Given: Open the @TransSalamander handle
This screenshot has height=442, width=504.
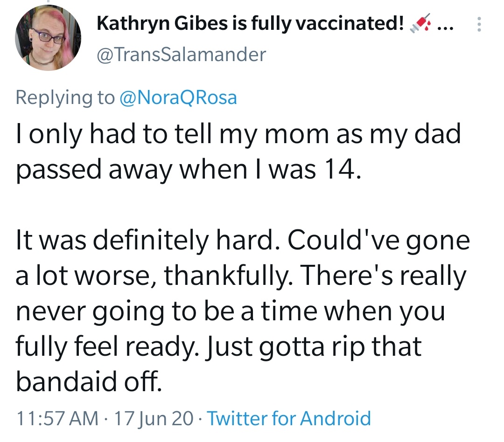Looking at the screenshot, I should pyautogui.click(x=181, y=55).
